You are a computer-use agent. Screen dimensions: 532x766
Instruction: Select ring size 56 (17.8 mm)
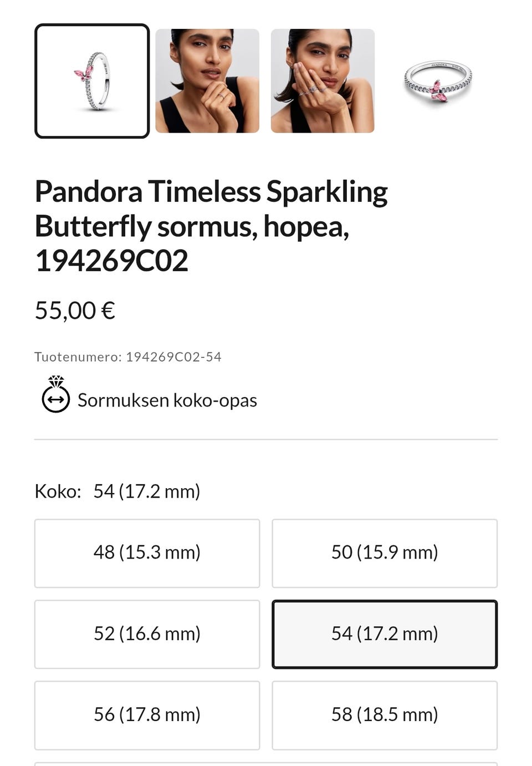147,715
